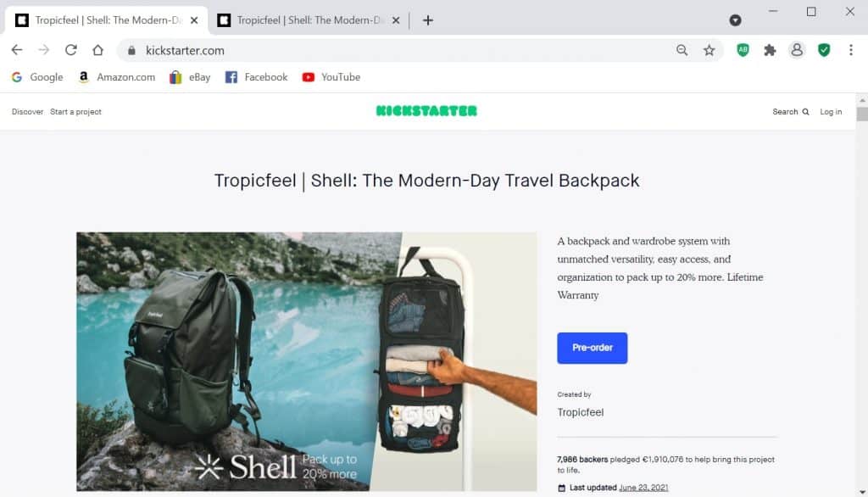Open the Discover menu link
This screenshot has height=497, width=868.
click(28, 112)
